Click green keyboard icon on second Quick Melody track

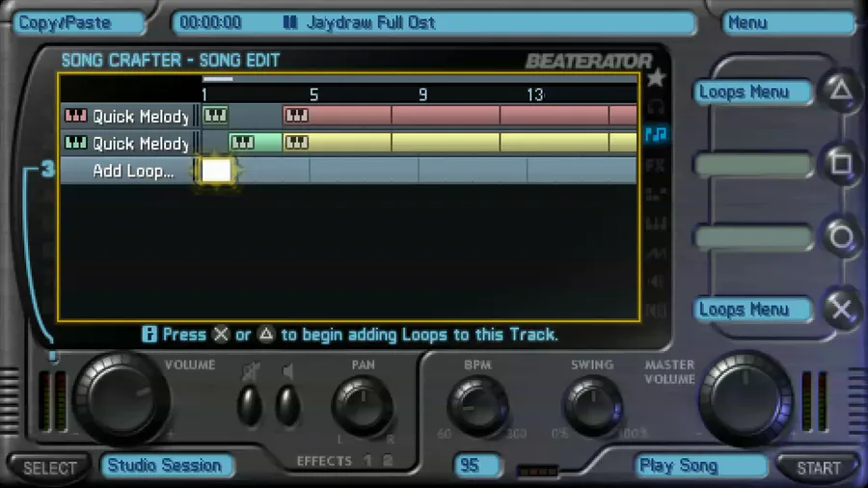coord(75,143)
